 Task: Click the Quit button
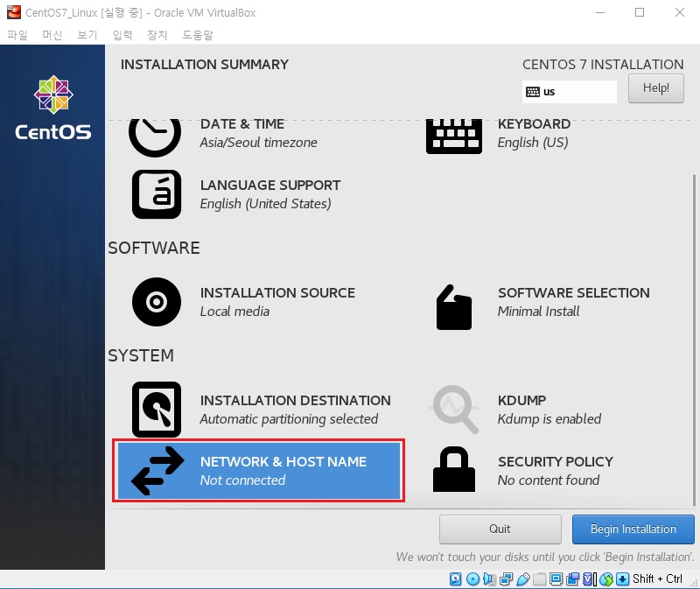click(x=500, y=529)
